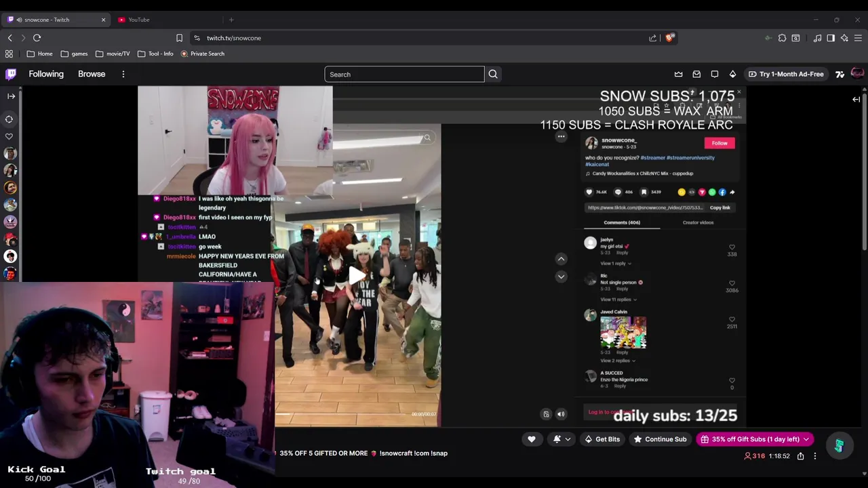This screenshot has height=488, width=868.
Task: Open the Twitch home logo
Action: [x=11, y=74]
